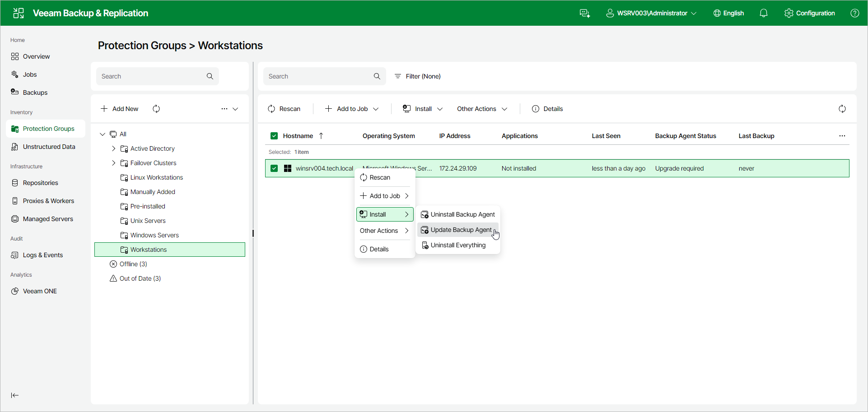Click Rescan in the toolbar
The image size is (868, 412).
pos(284,109)
